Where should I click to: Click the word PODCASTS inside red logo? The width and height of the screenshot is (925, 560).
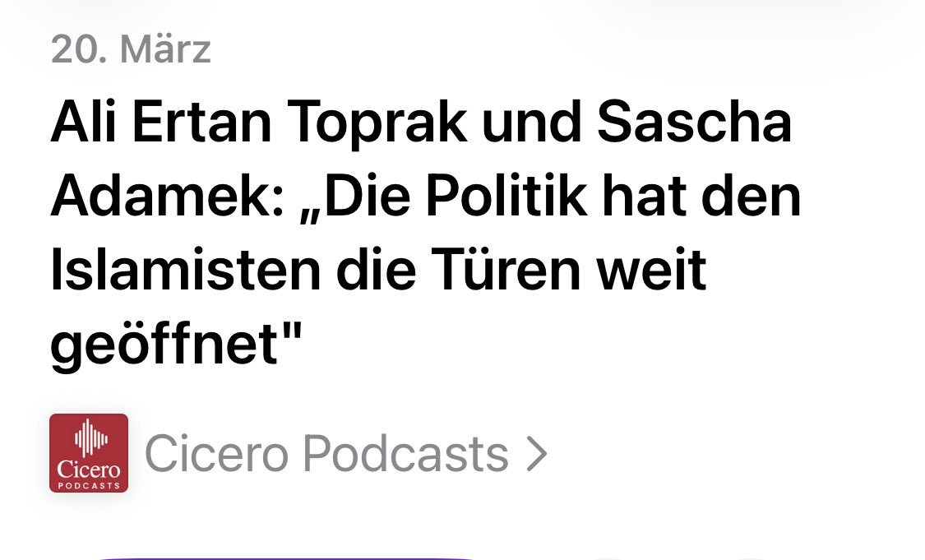tap(89, 486)
